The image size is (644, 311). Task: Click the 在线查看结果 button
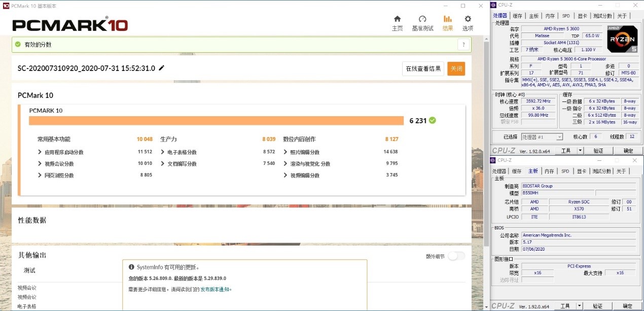423,68
